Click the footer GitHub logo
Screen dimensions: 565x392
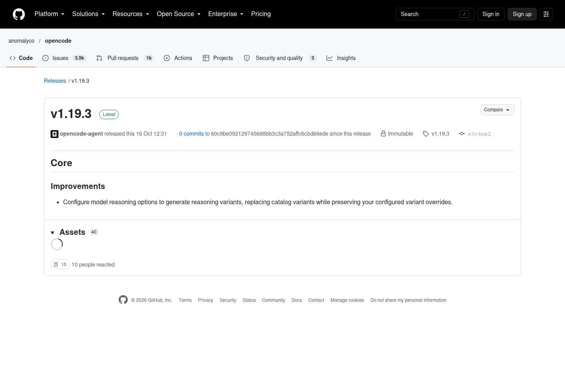[x=123, y=300]
